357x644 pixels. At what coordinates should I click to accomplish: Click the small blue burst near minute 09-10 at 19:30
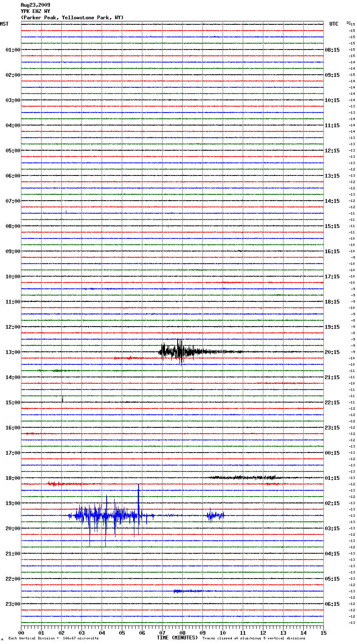tap(215, 515)
